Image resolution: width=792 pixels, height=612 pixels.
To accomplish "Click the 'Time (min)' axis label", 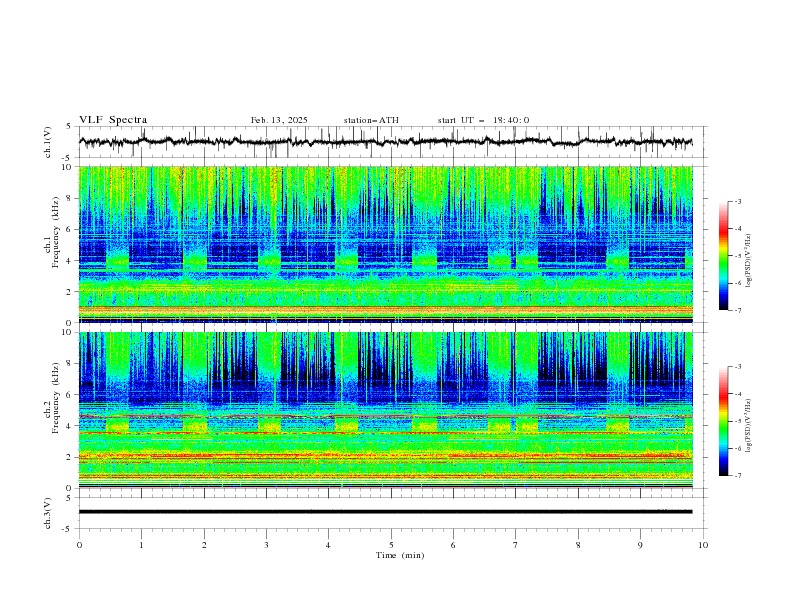I will click(400, 555).
